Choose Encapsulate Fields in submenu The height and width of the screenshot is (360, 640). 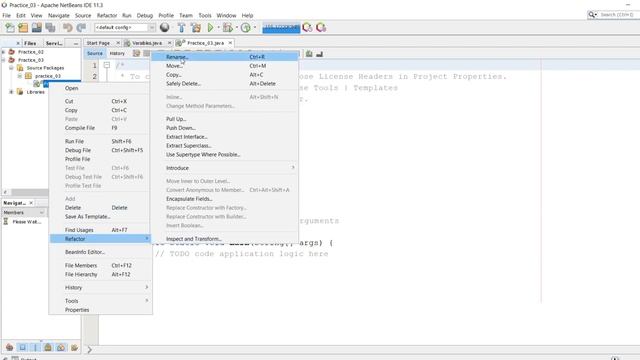click(x=225, y=199)
